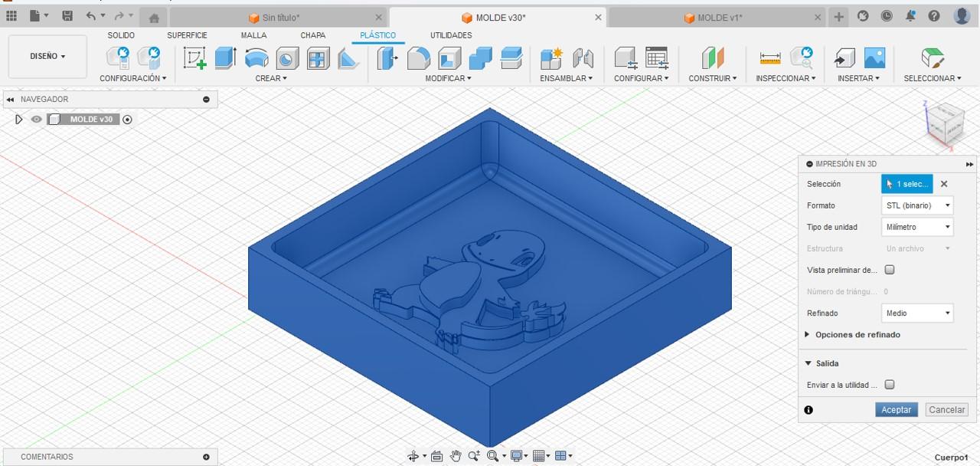Open the DISEÑO workspace dropdown
Screen dimensions: 980x466
[47, 56]
